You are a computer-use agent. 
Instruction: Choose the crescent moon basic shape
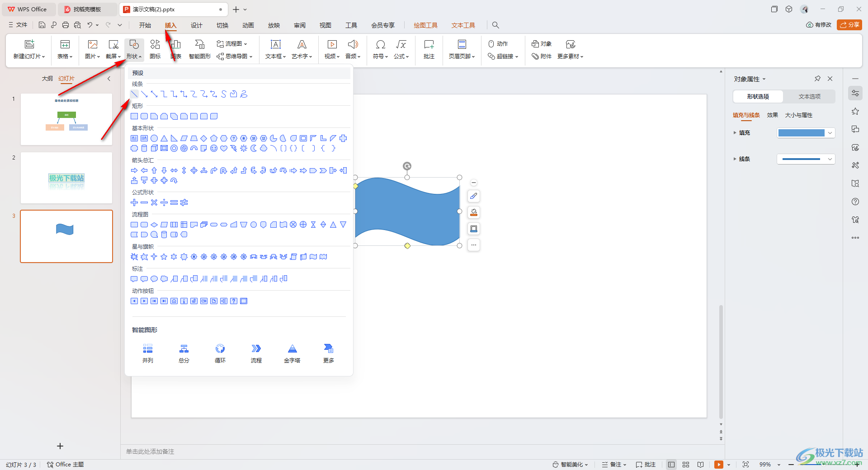tap(254, 148)
